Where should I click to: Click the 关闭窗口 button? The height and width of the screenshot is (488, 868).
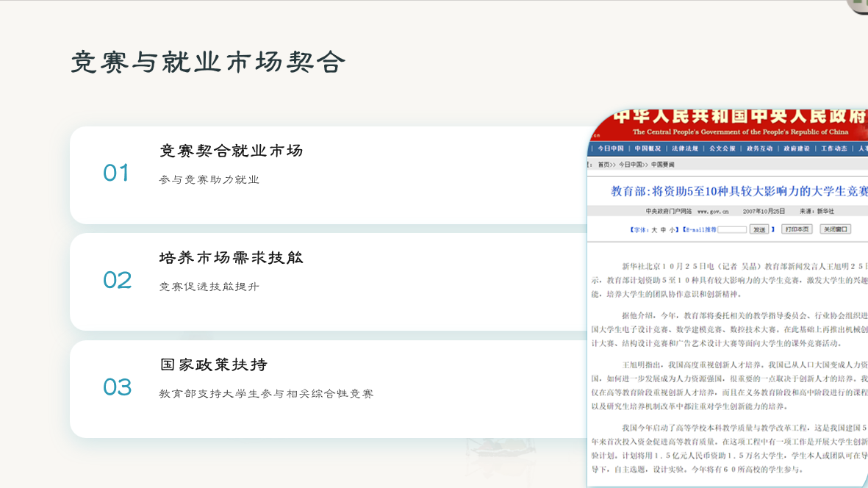point(835,229)
